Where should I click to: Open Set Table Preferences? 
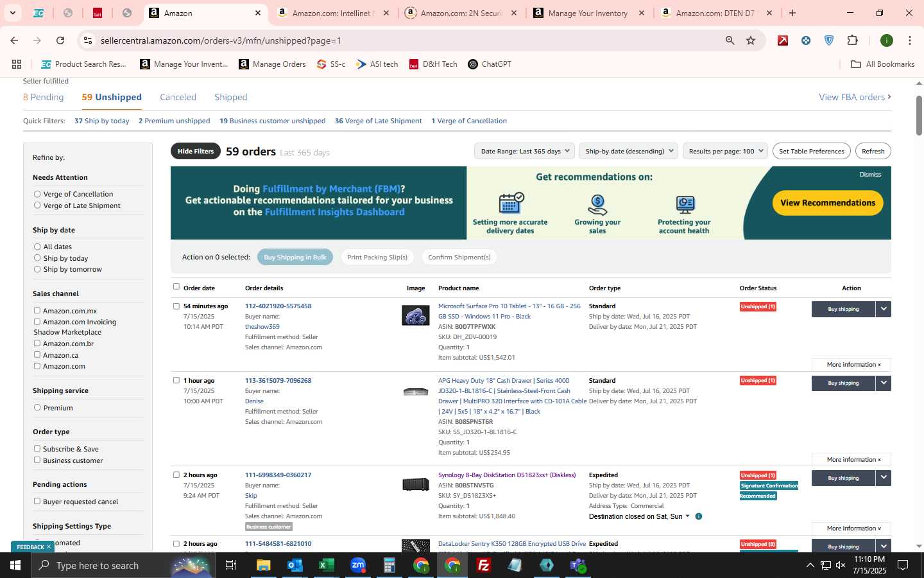tap(811, 151)
